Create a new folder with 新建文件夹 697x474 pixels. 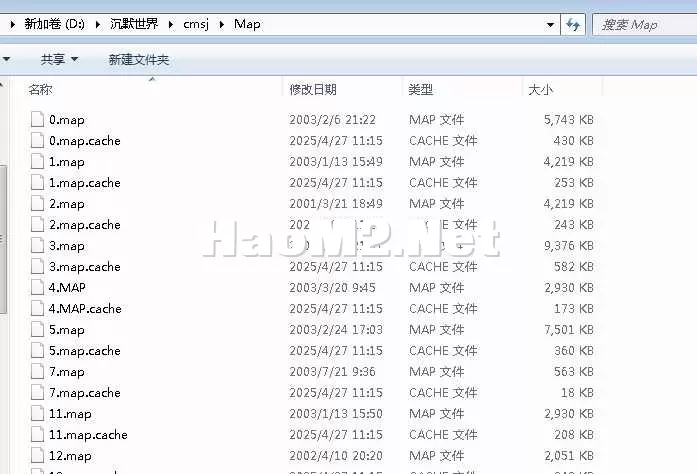click(139, 60)
